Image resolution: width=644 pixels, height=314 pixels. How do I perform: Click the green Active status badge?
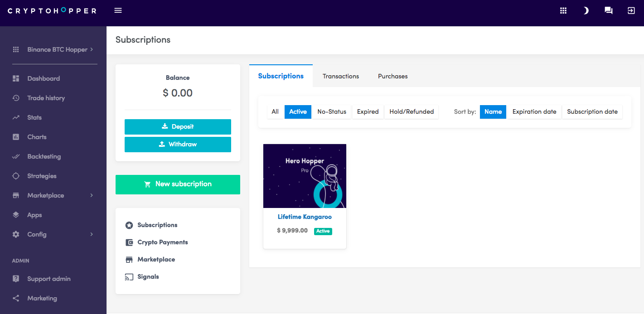323,231
